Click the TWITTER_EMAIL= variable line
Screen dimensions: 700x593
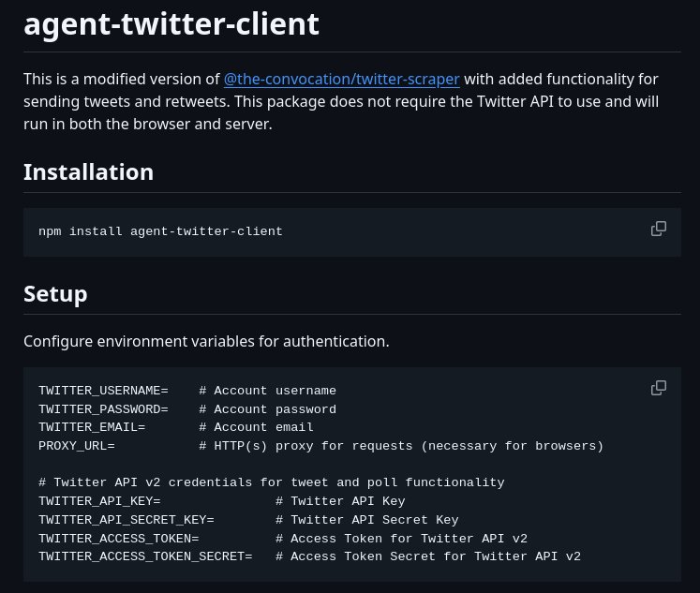tap(176, 427)
